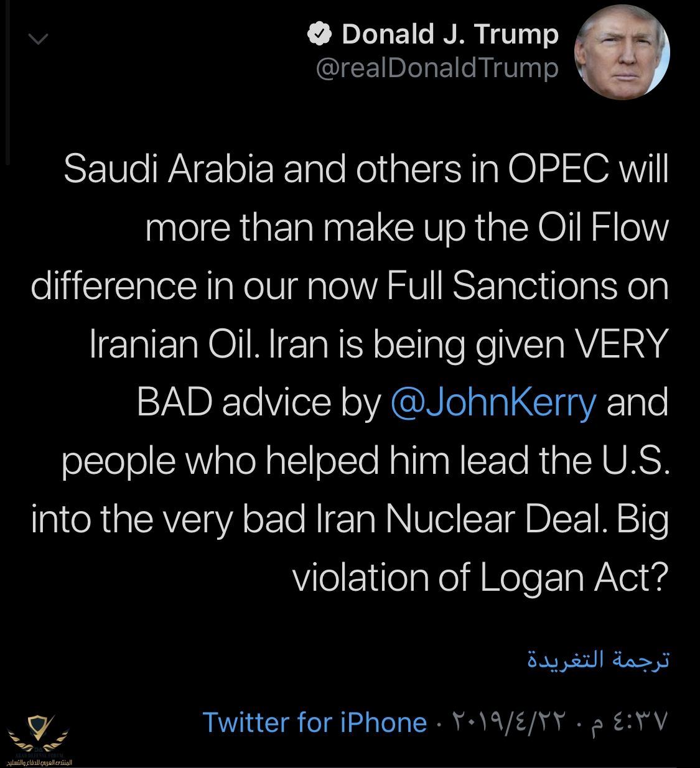Open the tweet options chevron menu

coord(38,39)
